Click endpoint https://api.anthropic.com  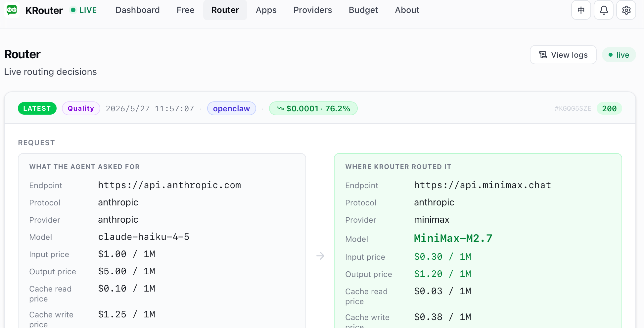(169, 185)
